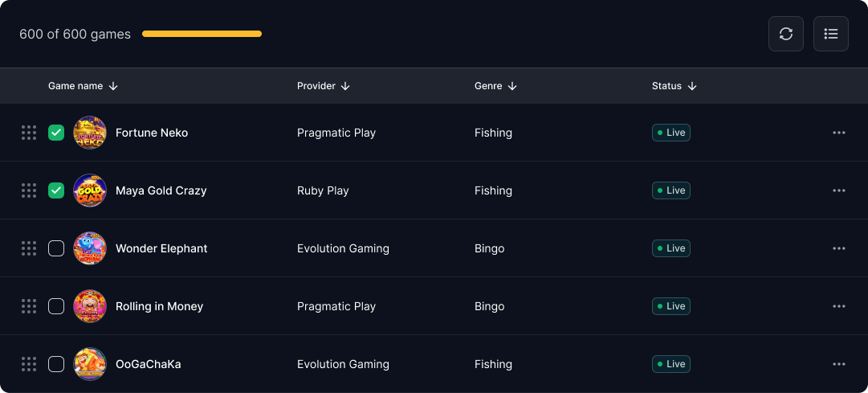Click drag handle for Rolling in Money
The width and height of the screenshot is (868, 393).
click(x=29, y=306)
